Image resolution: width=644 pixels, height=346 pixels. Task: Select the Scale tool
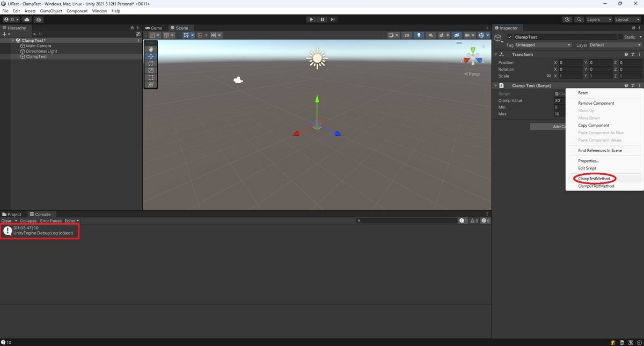tap(151, 70)
